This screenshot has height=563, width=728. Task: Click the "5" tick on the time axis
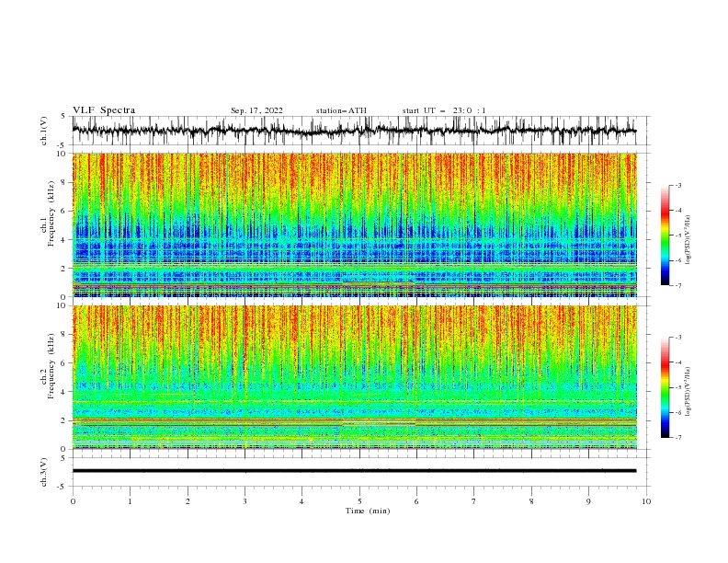[359, 501]
